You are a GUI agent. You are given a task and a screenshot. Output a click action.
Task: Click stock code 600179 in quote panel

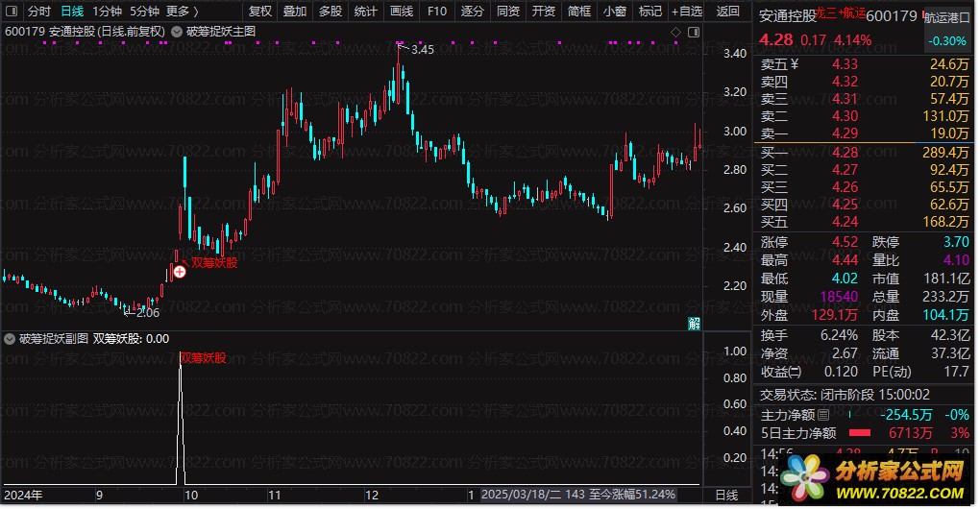892,15
